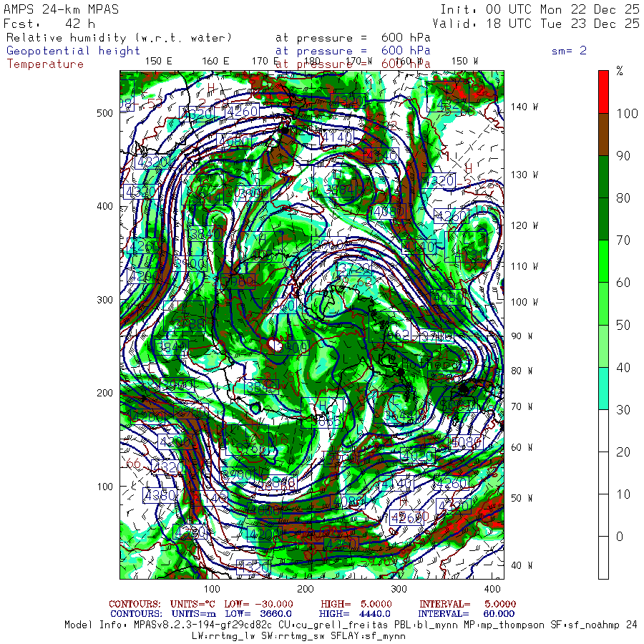
Task: Click the '120 W' longitude label
Action: pyautogui.click(x=524, y=226)
